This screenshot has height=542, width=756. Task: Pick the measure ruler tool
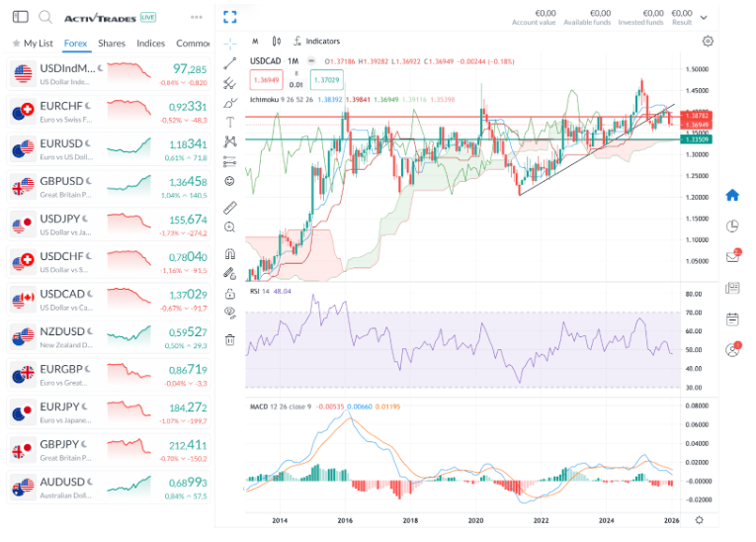(230, 207)
